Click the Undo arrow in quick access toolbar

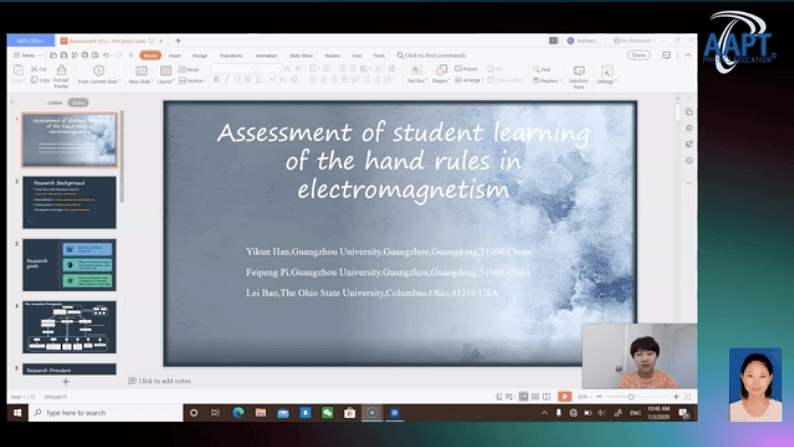point(106,55)
